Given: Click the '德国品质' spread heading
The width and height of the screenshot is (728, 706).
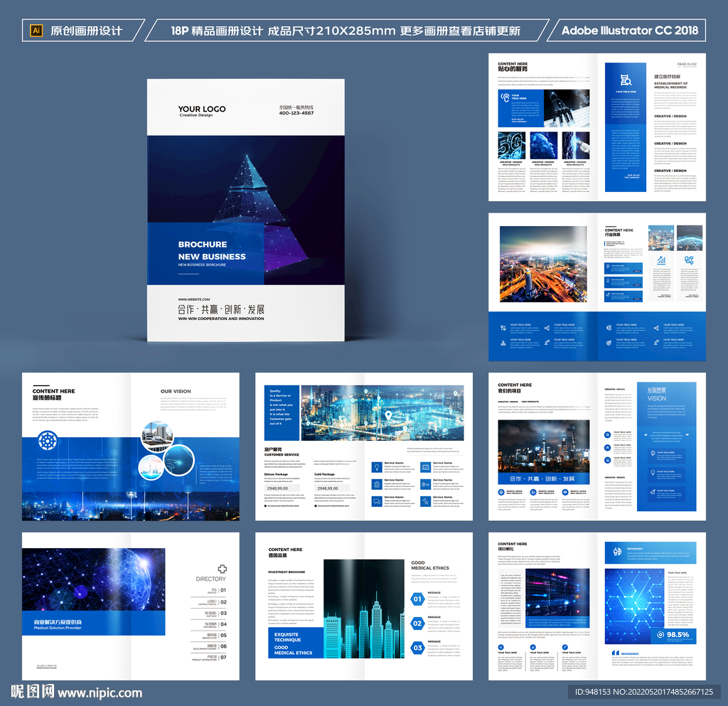Looking at the screenshot, I should 278,555.
